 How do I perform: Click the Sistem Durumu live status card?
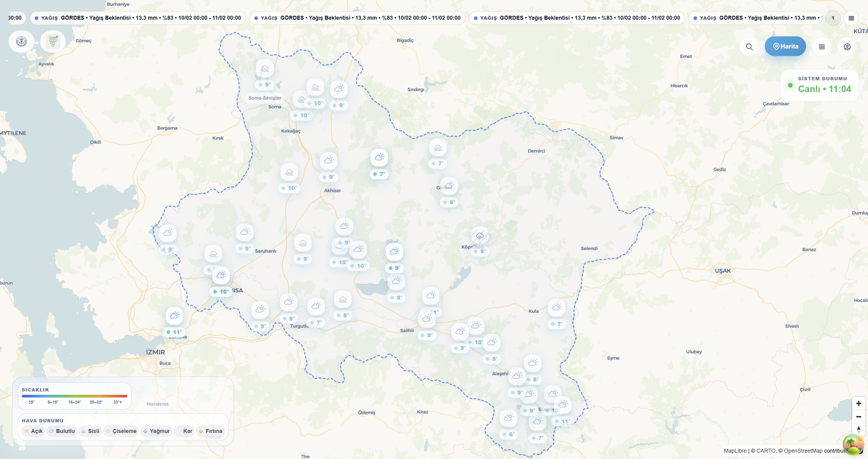pyautogui.click(x=819, y=85)
